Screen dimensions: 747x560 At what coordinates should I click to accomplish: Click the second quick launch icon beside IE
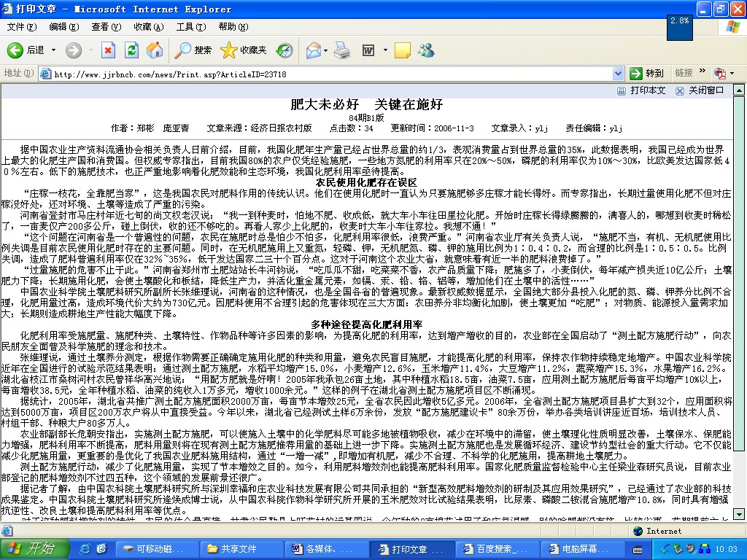pos(101,549)
